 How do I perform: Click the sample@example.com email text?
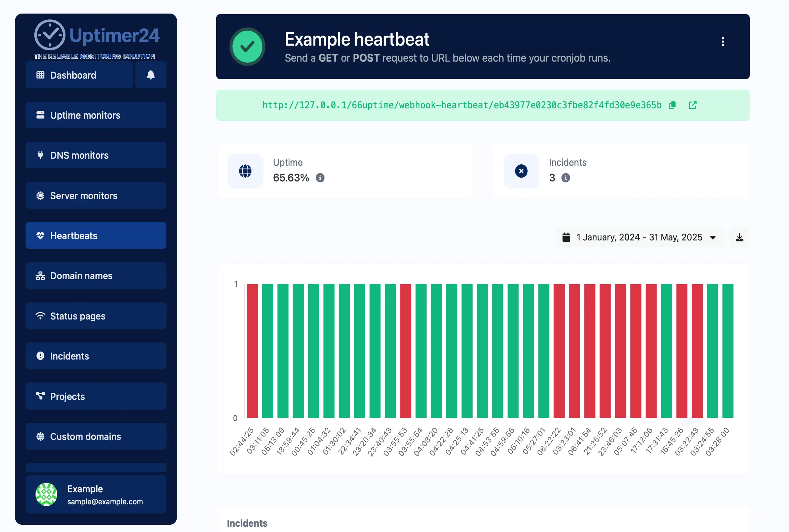point(105,501)
